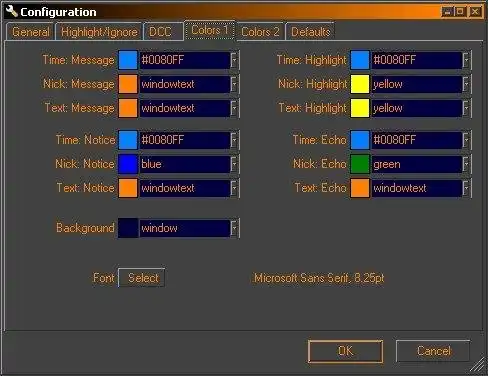The image size is (488, 376).
Task: Click the Background window value field
Action: tap(185, 228)
